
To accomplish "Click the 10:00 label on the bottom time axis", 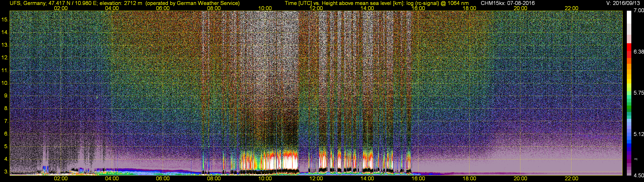I will (x=265, y=179).
